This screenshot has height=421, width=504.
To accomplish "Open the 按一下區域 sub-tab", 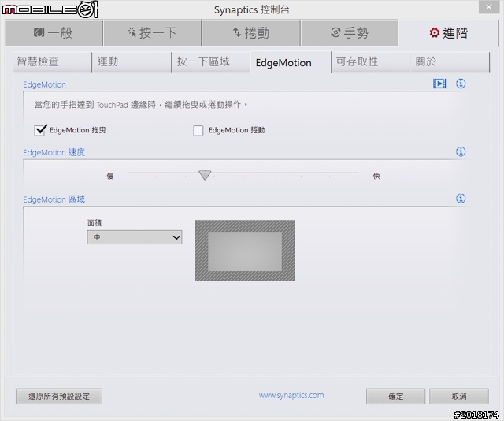I will click(211, 61).
